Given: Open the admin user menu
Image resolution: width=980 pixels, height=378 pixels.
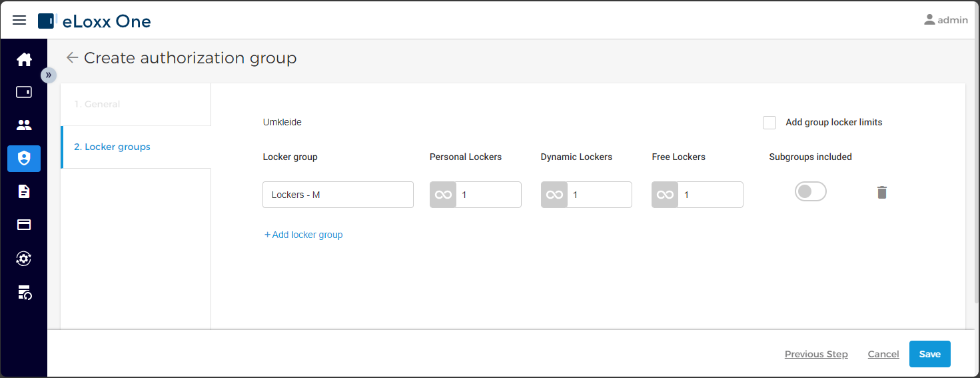Looking at the screenshot, I should pos(945,20).
